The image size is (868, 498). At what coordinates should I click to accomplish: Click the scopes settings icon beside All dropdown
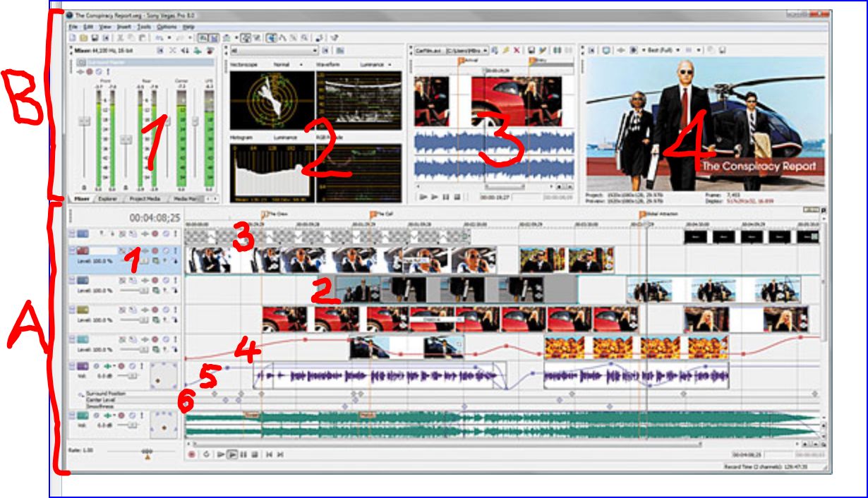(x=340, y=51)
